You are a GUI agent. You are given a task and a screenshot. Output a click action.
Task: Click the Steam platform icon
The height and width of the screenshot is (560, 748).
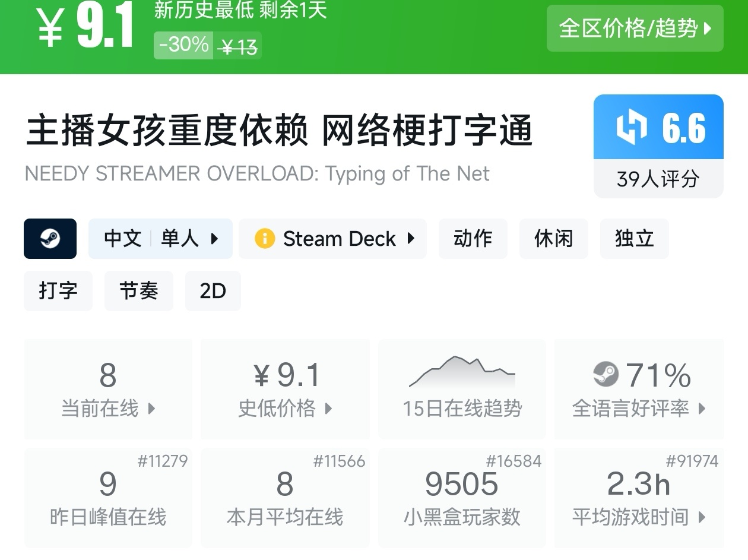click(50, 239)
